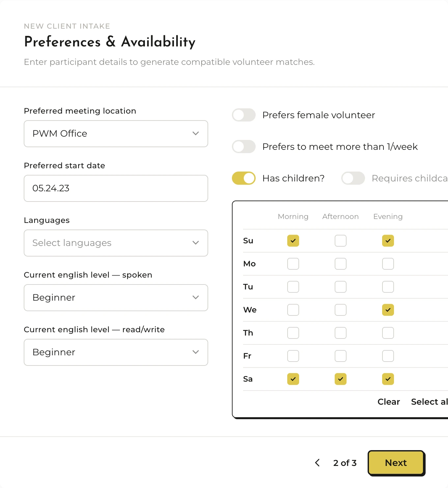Check Monday Afternoon availability
Image resolution: width=448 pixels, height=488 pixels.
click(x=341, y=264)
